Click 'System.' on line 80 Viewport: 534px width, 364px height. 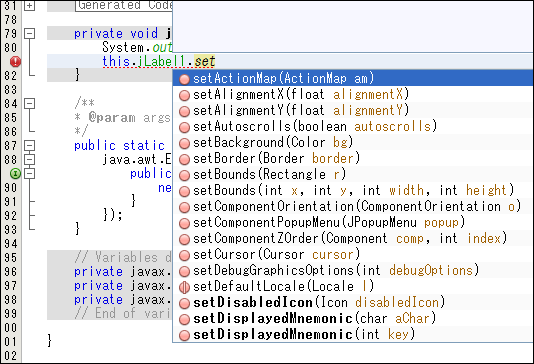(x=126, y=47)
